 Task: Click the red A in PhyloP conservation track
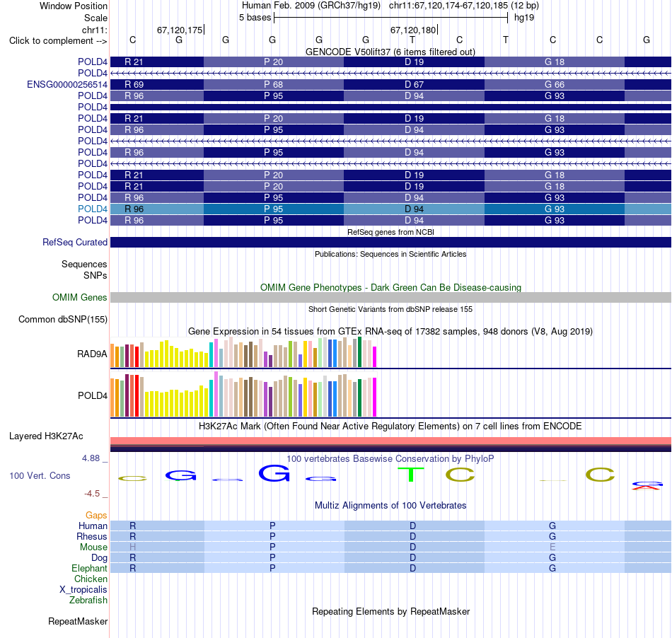(647, 487)
